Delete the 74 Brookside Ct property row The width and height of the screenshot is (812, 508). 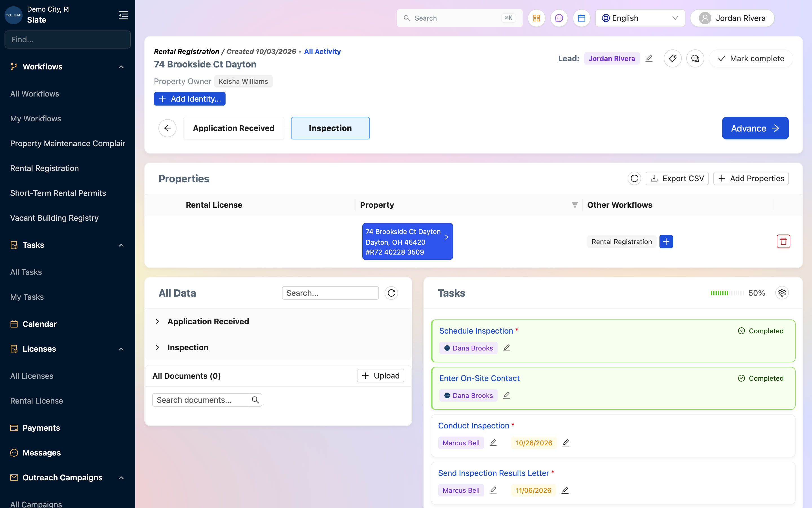(783, 241)
